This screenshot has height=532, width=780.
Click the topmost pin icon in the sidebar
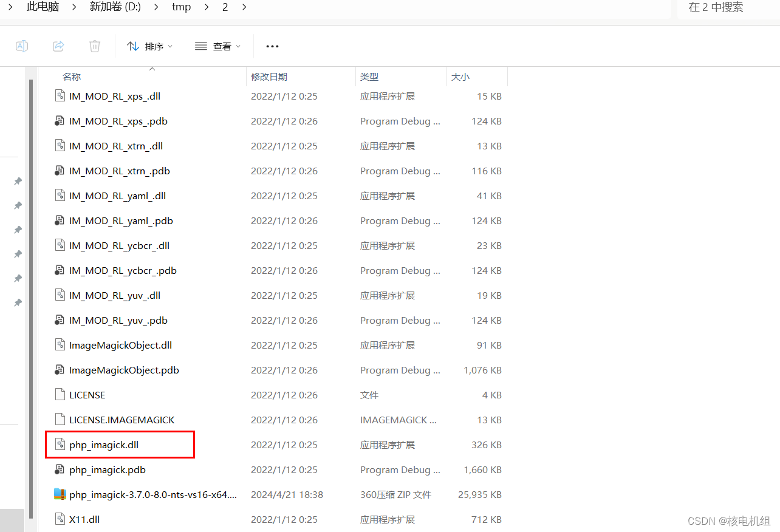17,181
